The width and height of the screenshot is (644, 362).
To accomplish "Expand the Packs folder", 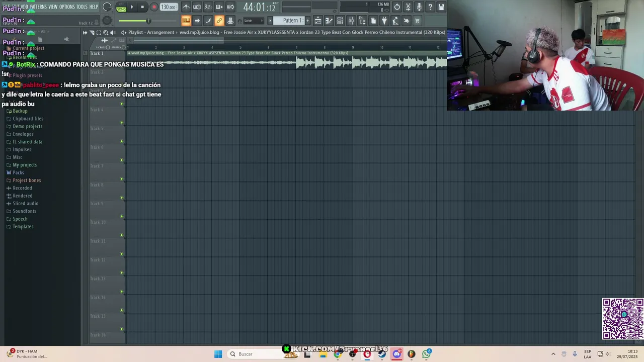I will pyautogui.click(x=18, y=173).
